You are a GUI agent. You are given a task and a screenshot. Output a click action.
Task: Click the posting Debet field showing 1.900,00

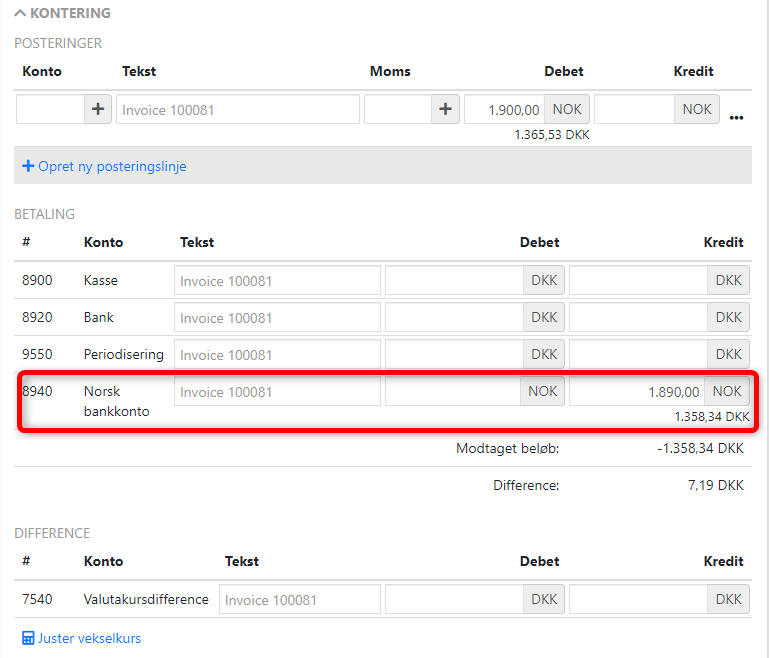[505, 110]
